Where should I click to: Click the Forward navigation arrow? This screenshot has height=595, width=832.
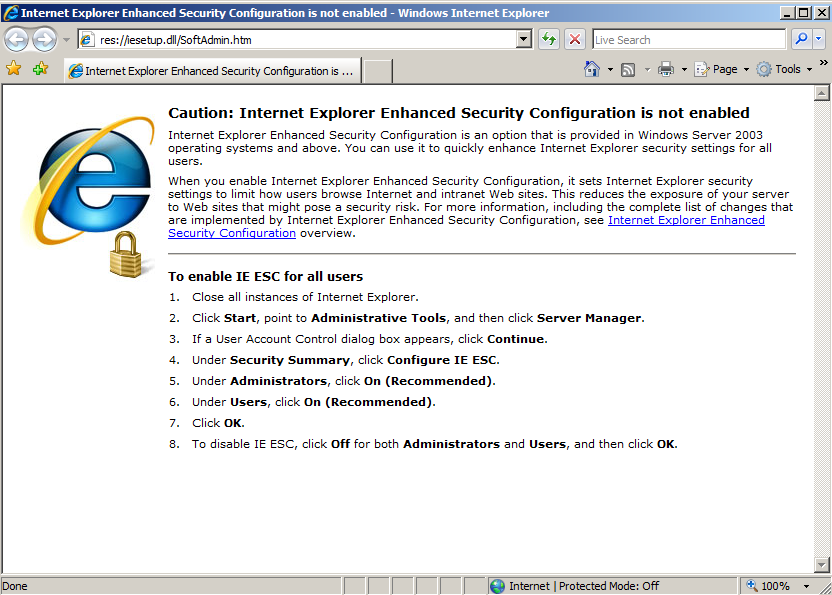click(44, 39)
